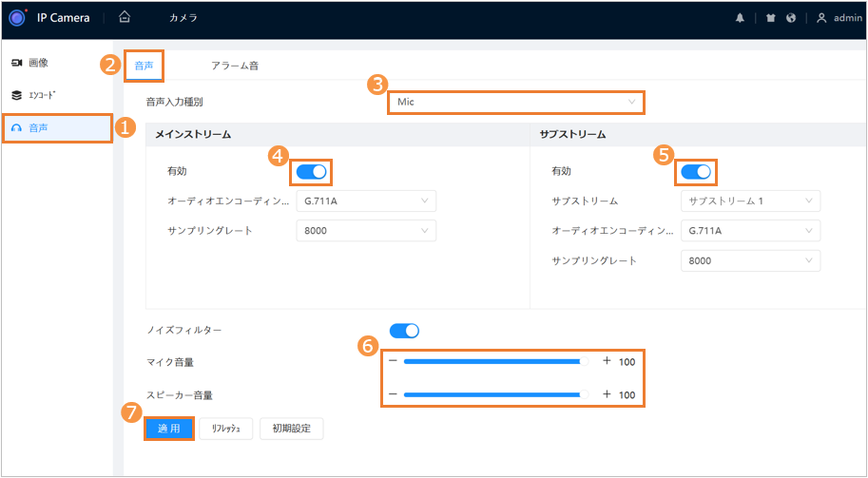Image resolution: width=868 pixels, height=478 pixels.
Task: Open the 音声入力種別 Mic dropdown
Action: (515, 102)
